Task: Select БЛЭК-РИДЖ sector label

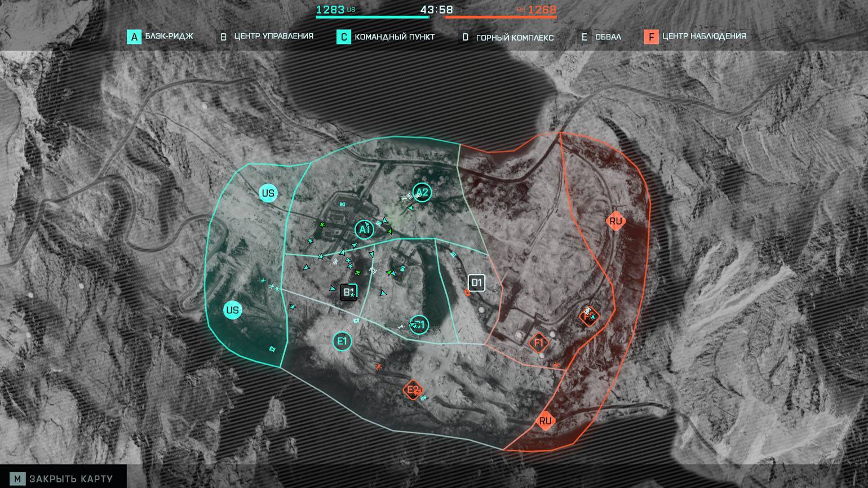Action: tap(169, 36)
